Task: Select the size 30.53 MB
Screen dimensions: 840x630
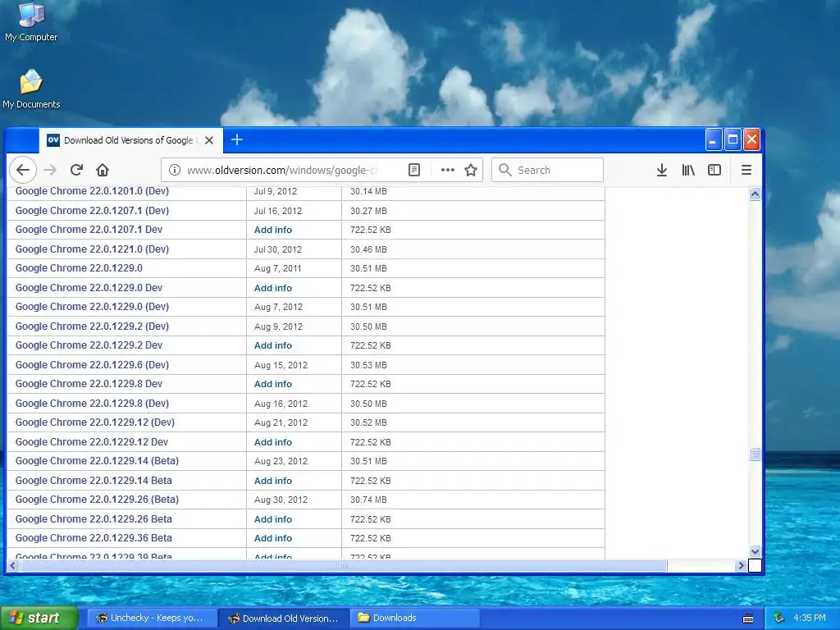Action: [x=368, y=365]
